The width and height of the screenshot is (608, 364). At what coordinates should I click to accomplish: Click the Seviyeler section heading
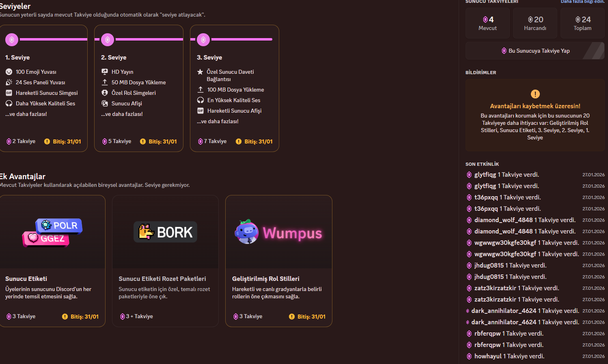point(15,6)
